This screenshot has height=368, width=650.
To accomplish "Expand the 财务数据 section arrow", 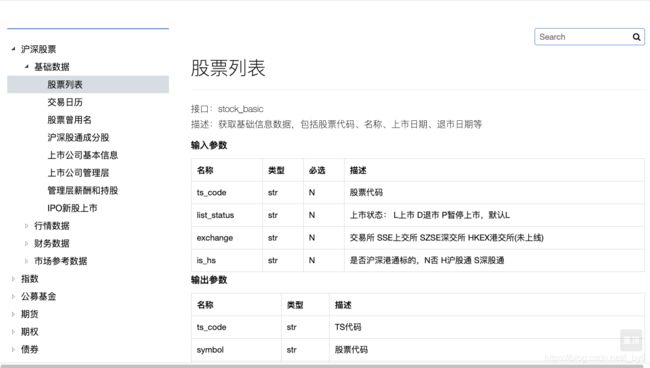I will click(27, 243).
